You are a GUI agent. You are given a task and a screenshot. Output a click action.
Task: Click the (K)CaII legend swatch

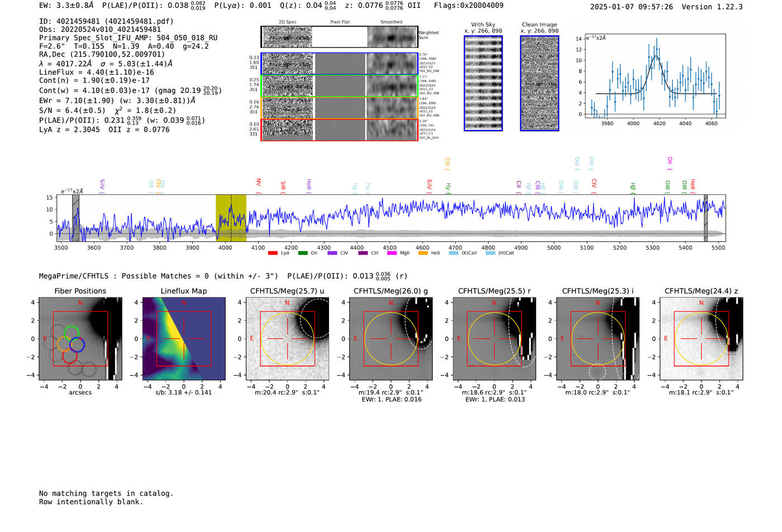[454, 253]
